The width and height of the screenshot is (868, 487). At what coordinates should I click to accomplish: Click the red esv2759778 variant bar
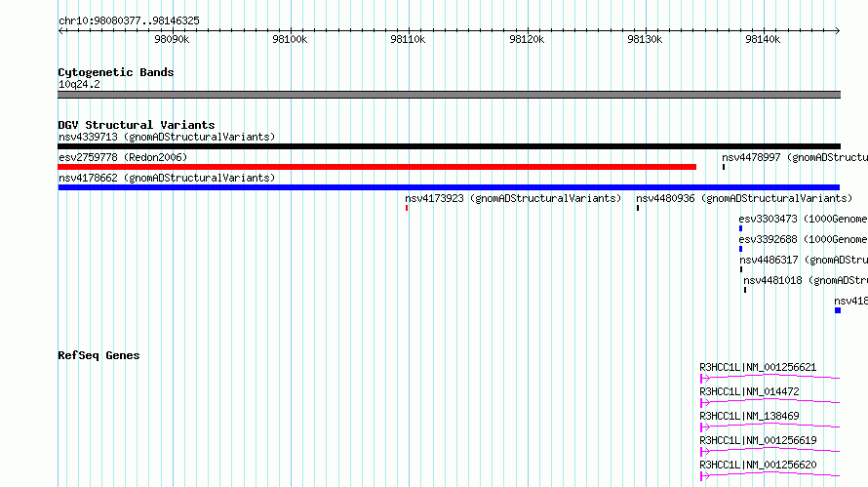377,167
